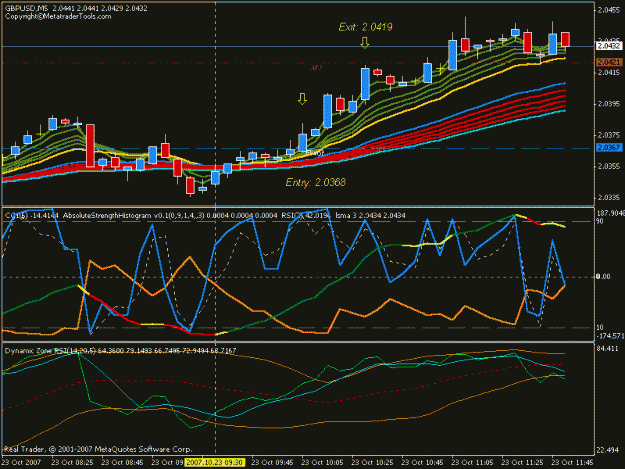625x469 pixels.
Task: Click the "Pivot" level label on chart
Action: click(315, 153)
